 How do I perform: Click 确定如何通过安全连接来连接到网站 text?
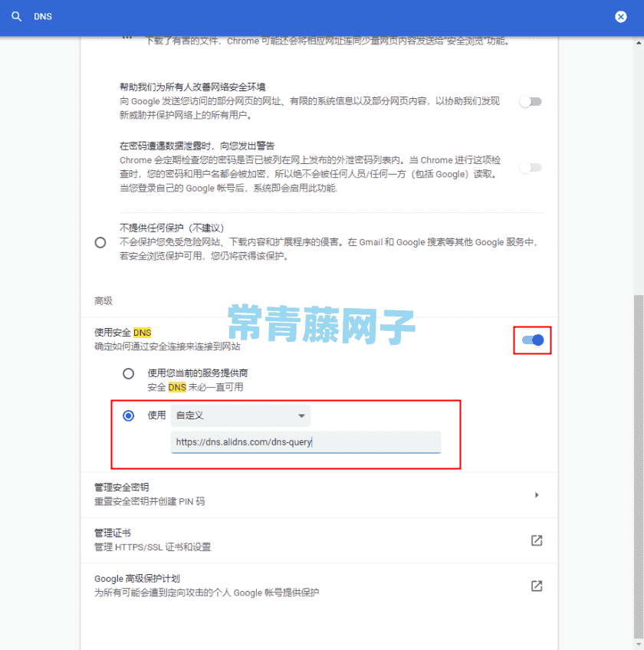[x=167, y=346]
